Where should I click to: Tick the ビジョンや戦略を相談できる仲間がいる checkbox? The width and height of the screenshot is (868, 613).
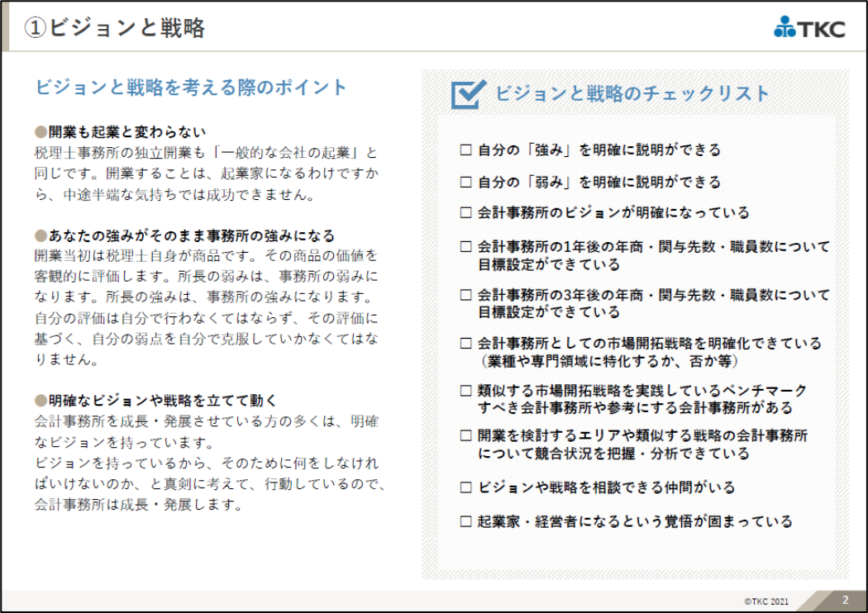(x=466, y=487)
